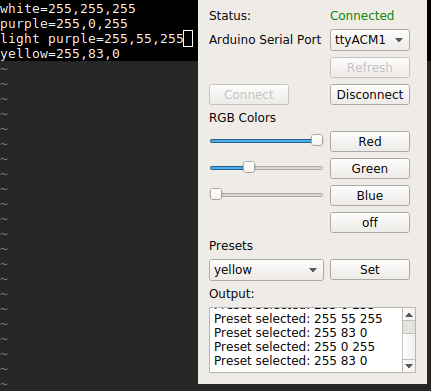Click the blue channel slider handle
This screenshot has height=391, width=431.
(x=216, y=194)
